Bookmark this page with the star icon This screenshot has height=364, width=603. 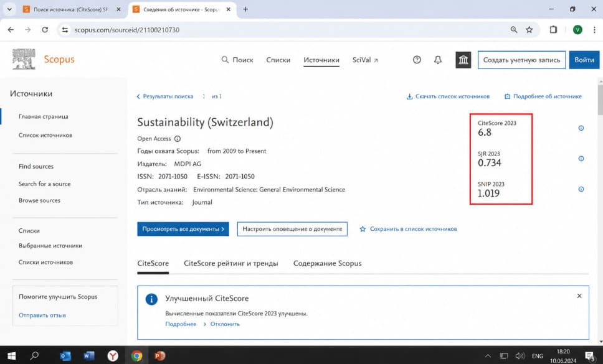[529, 30]
